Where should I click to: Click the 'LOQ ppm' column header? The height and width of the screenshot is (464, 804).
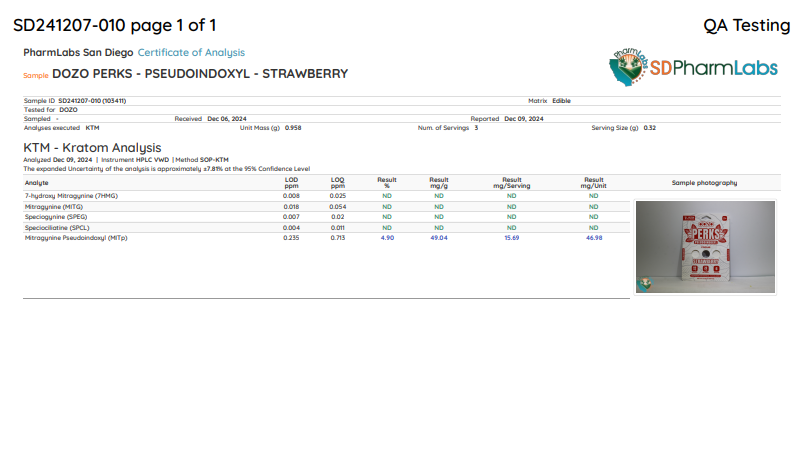click(337, 183)
